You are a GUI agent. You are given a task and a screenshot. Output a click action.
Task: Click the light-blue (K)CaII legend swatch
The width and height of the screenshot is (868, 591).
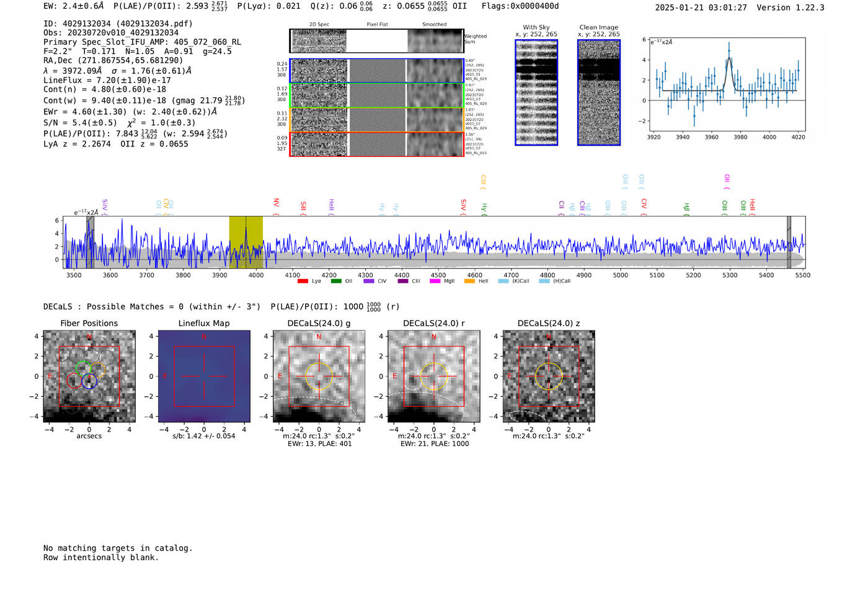(503, 281)
